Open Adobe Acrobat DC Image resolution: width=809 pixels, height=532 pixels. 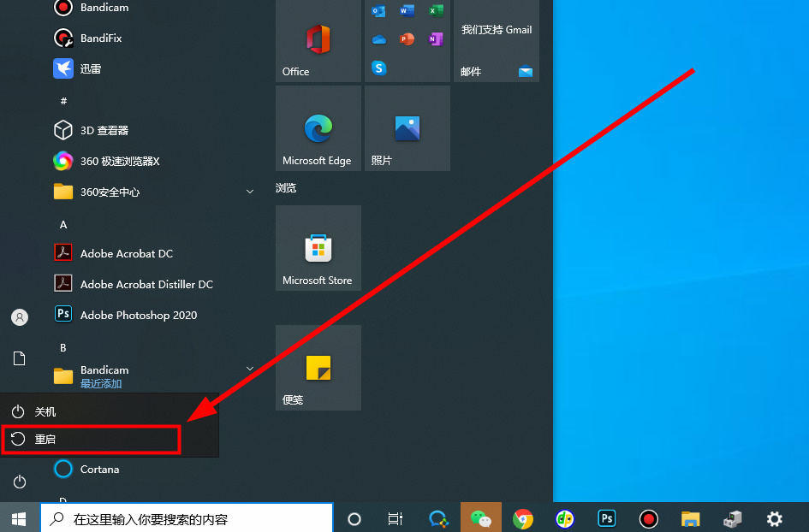124,253
